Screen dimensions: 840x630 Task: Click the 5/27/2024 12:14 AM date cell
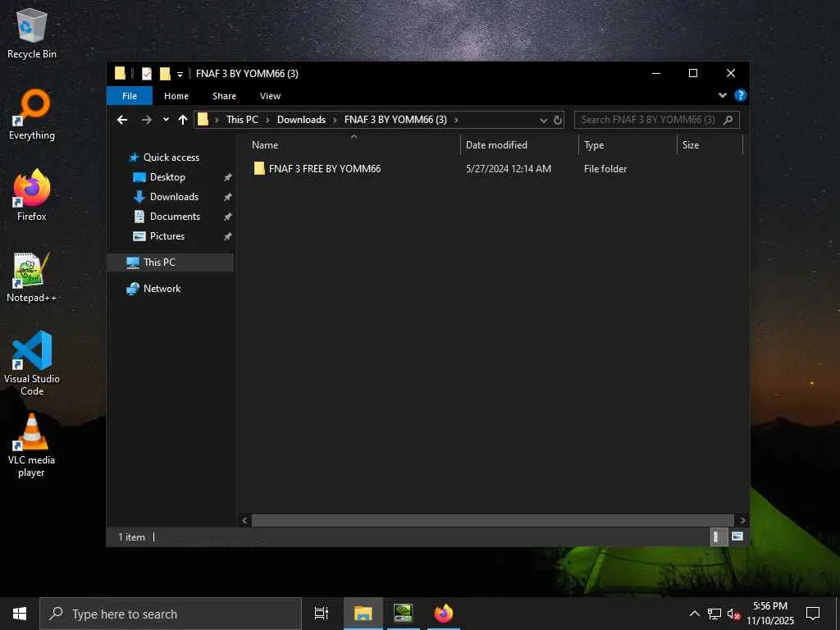509,169
